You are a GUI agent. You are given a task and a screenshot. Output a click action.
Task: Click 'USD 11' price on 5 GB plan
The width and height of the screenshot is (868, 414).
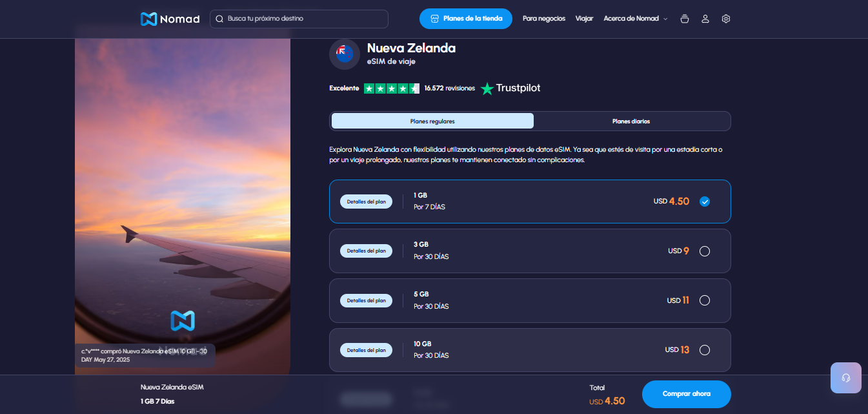[678, 300]
